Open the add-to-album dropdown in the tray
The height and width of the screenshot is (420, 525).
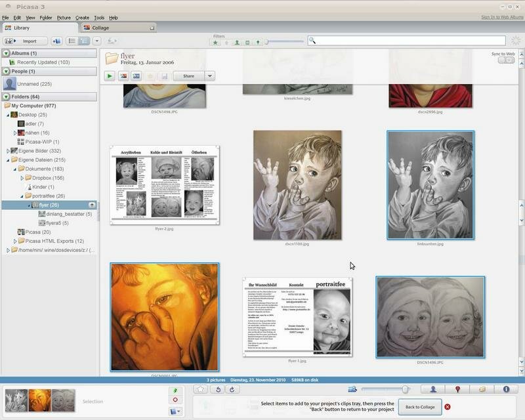tap(175, 411)
